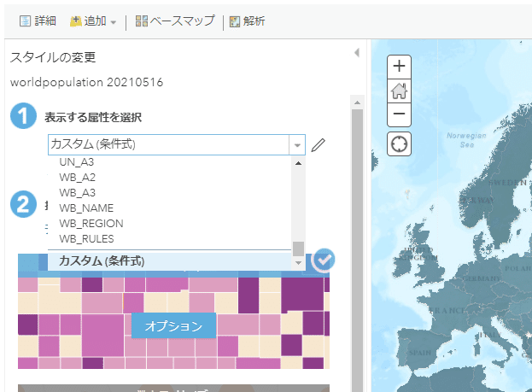Select WB_A3 from attribute list
Screen dimensions: 532x392
click(x=170, y=192)
